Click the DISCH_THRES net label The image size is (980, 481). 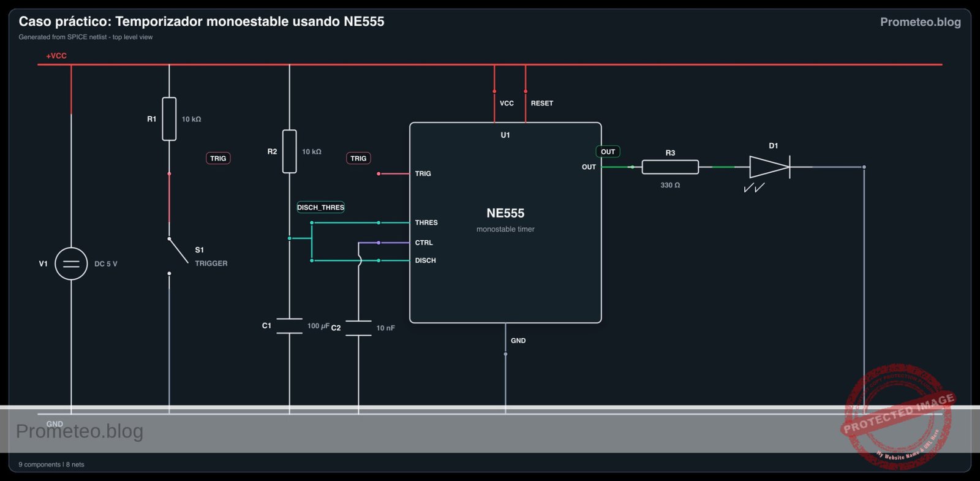(x=320, y=207)
